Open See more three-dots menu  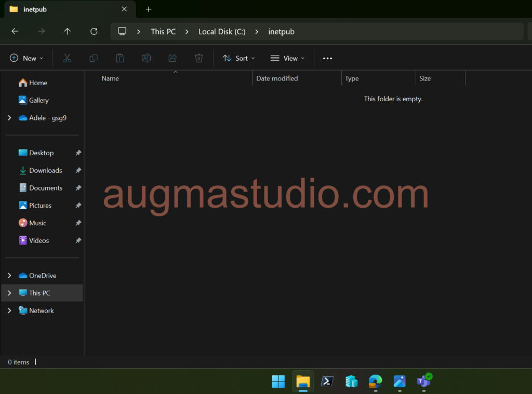click(x=327, y=58)
